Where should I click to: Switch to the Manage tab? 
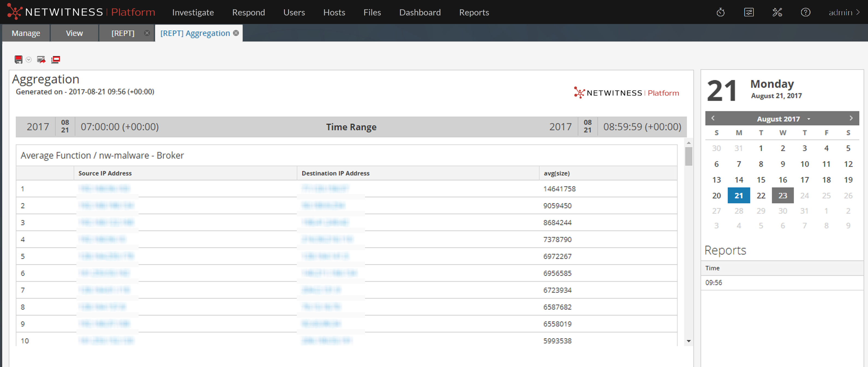click(x=26, y=33)
